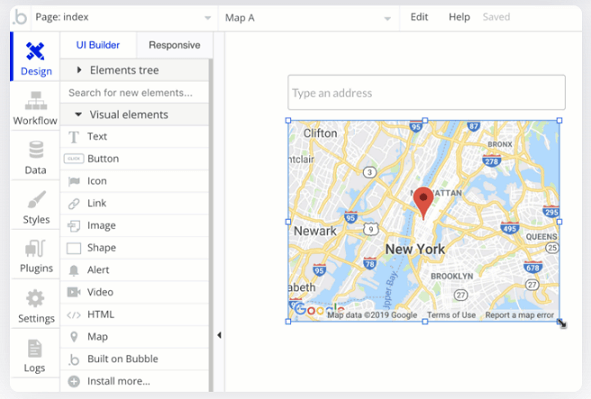Image resolution: width=591 pixels, height=399 pixels.
Task: Click the BROOKLYN label on map
Action: point(452,276)
